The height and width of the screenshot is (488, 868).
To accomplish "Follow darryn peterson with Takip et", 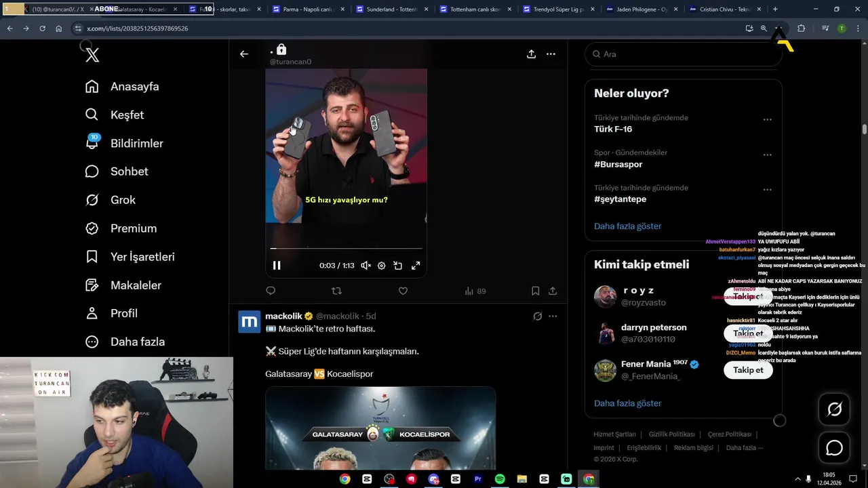I will click(748, 333).
